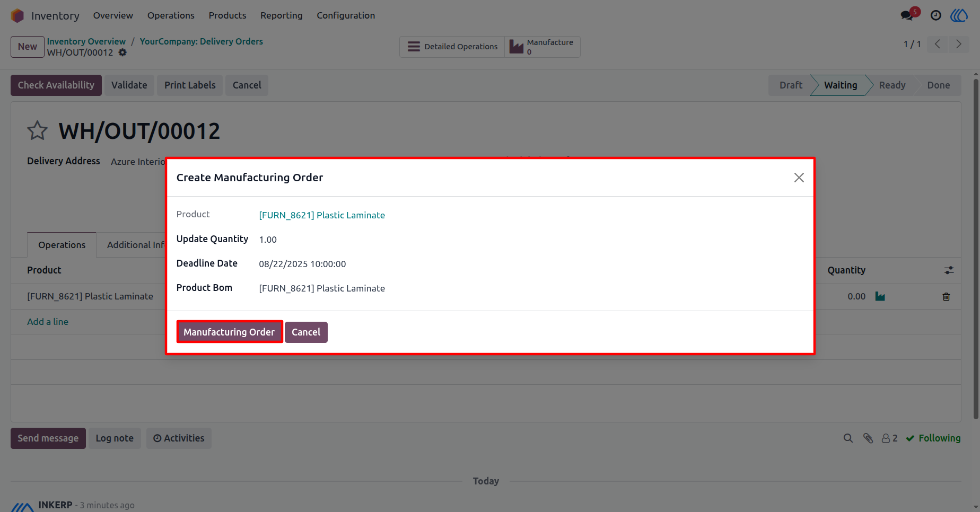This screenshot has height=512, width=980.
Task: Click Add a line link
Action: (48, 322)
